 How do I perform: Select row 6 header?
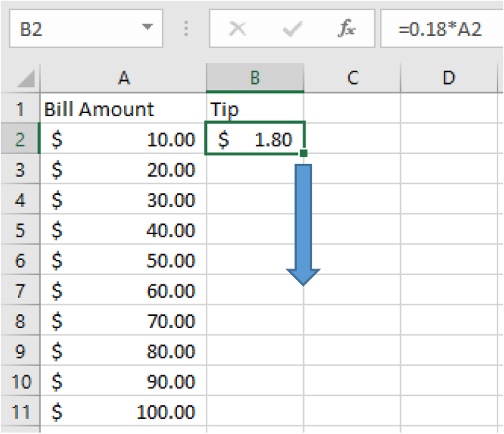(20, 260)
